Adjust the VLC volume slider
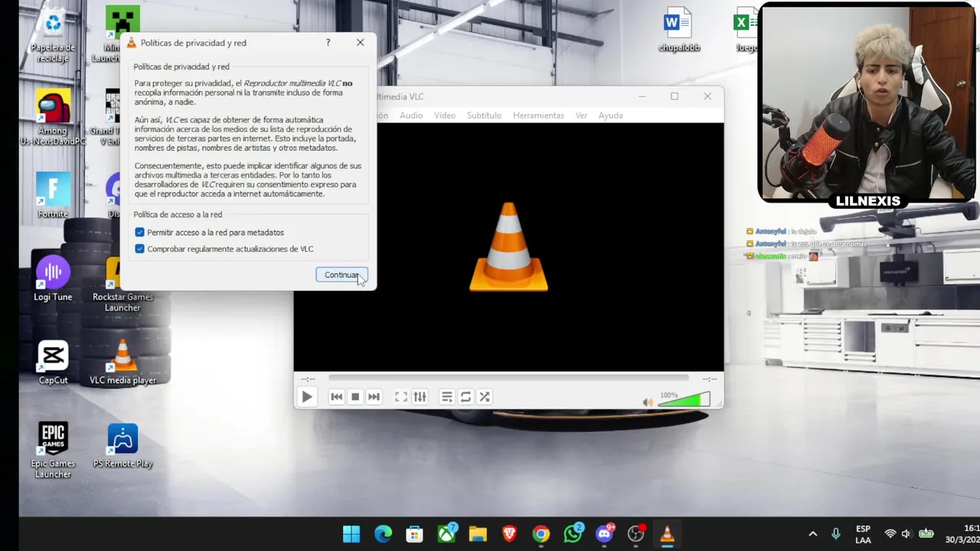980x551 pixels. [684, 399]
